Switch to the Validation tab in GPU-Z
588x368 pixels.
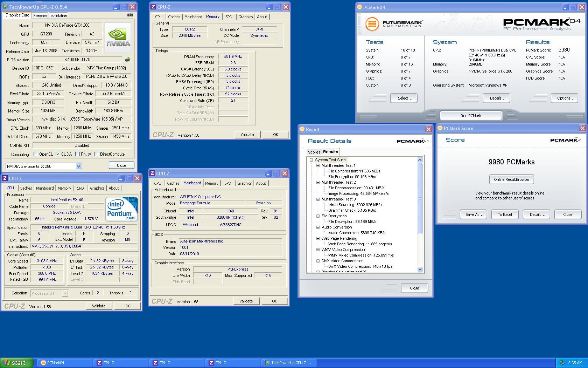click(x=58, y=16)
